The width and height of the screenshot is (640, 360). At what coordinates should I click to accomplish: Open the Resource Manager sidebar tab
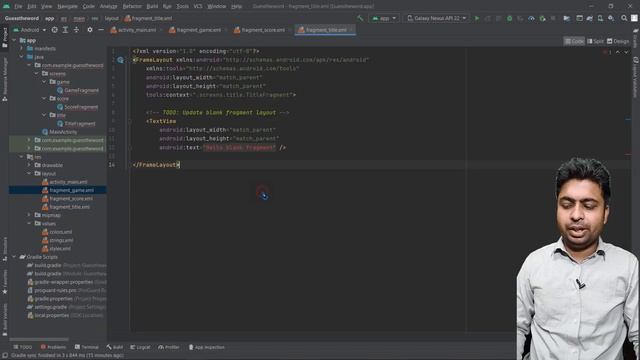tap(4, 79)
